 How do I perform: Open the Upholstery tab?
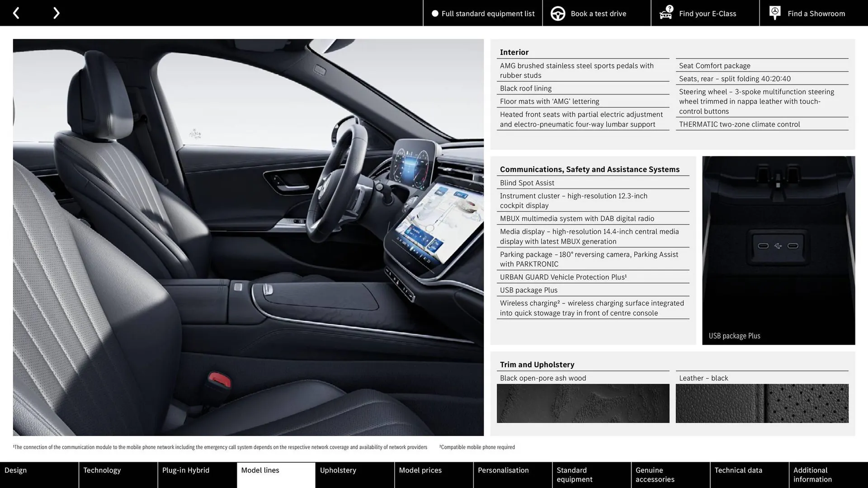(x=338, y=470)
